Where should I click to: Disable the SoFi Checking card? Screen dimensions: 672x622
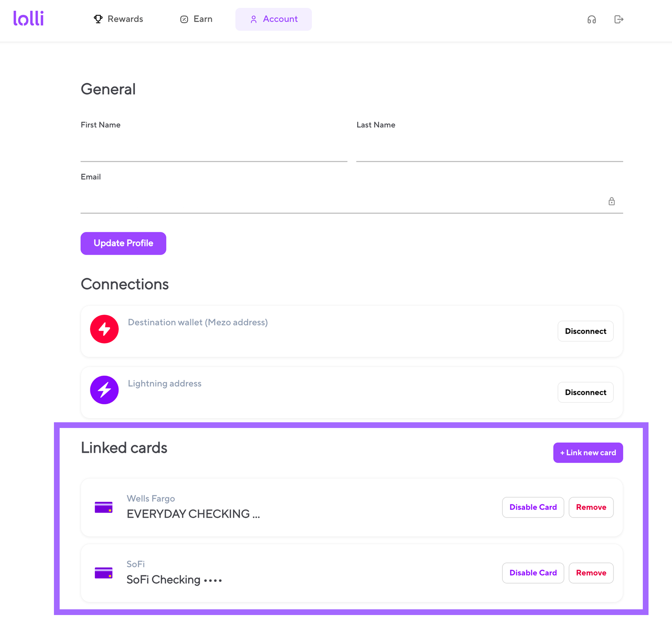533,573
